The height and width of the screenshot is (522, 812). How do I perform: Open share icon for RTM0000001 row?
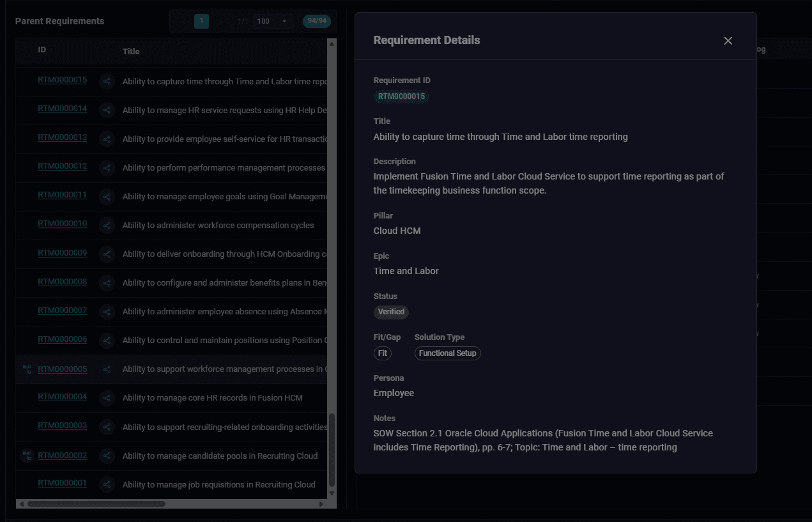pyautogui.click(x=107, y=484)
